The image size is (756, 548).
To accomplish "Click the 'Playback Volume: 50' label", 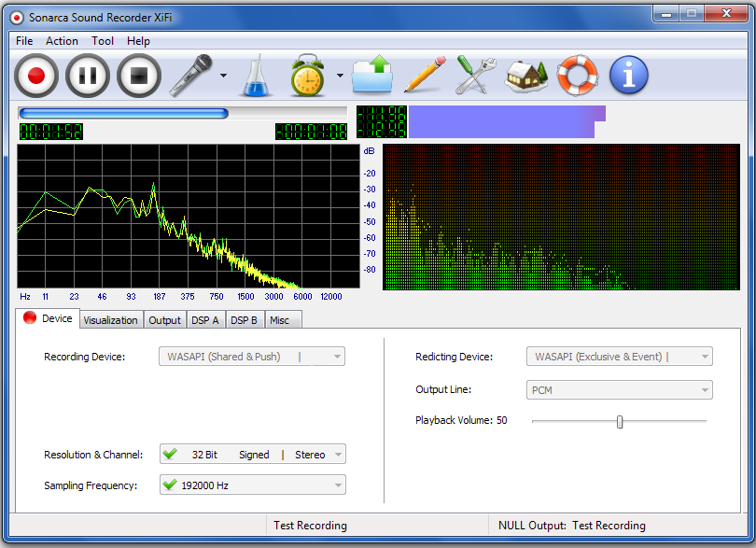I will 461,420.
